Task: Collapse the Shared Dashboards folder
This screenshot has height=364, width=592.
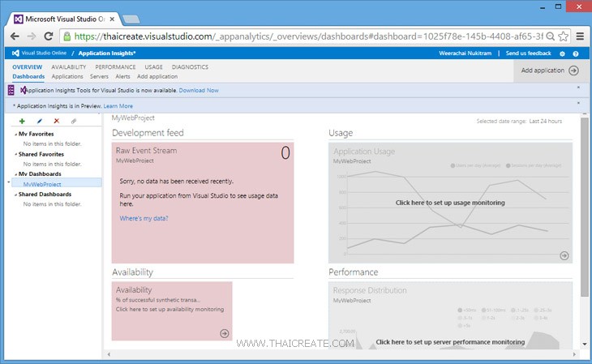Action: (15, 195)
